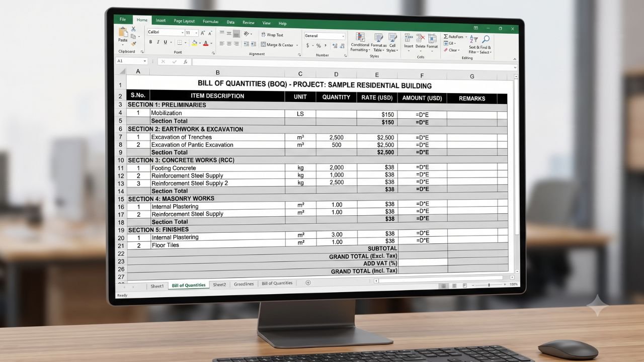Open the Format as Table dropdown
644x362 pixels.
pyautogui.click(x=378, y=42)
